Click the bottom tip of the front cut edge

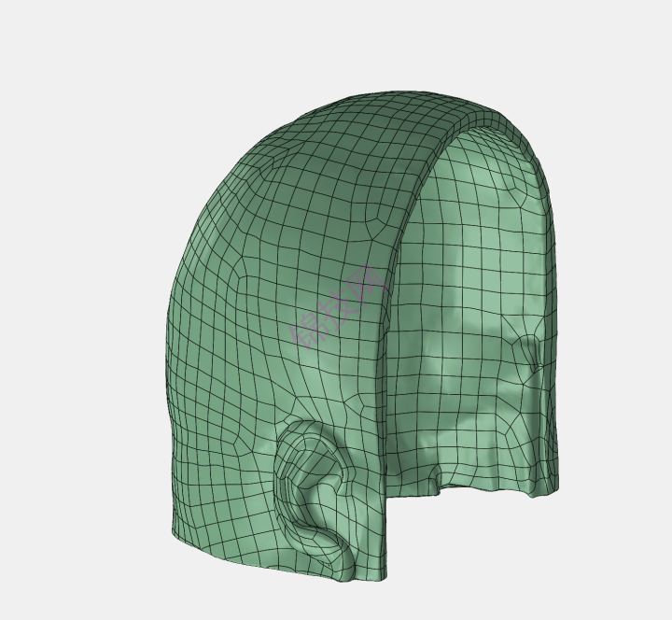tap(383, 570)
